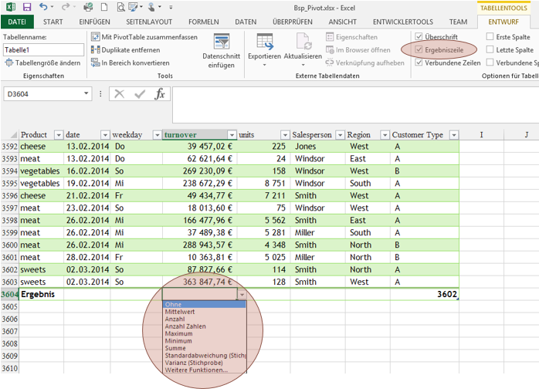
Task: Switch to the FORMELN ribbon tab
Action: click(x=203, y=22)
